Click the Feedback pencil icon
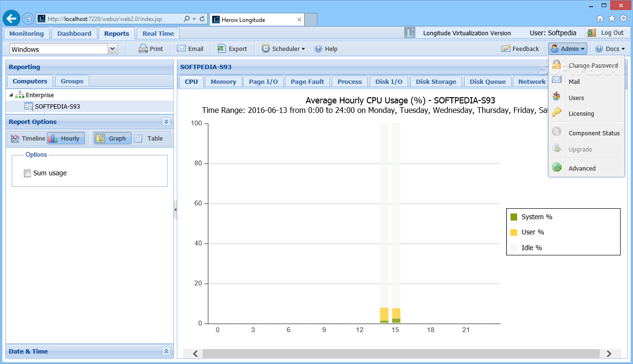This screenshot has height=364, width=633. tap(506, 49)
